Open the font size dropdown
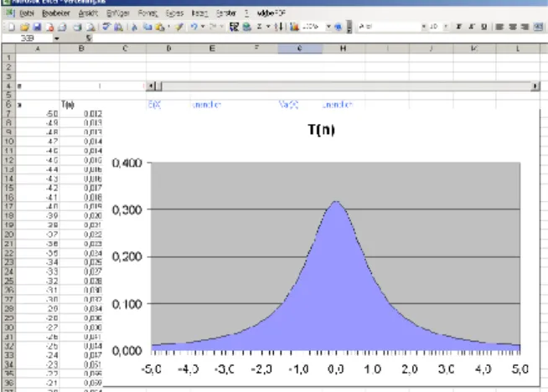 point(446,27)
